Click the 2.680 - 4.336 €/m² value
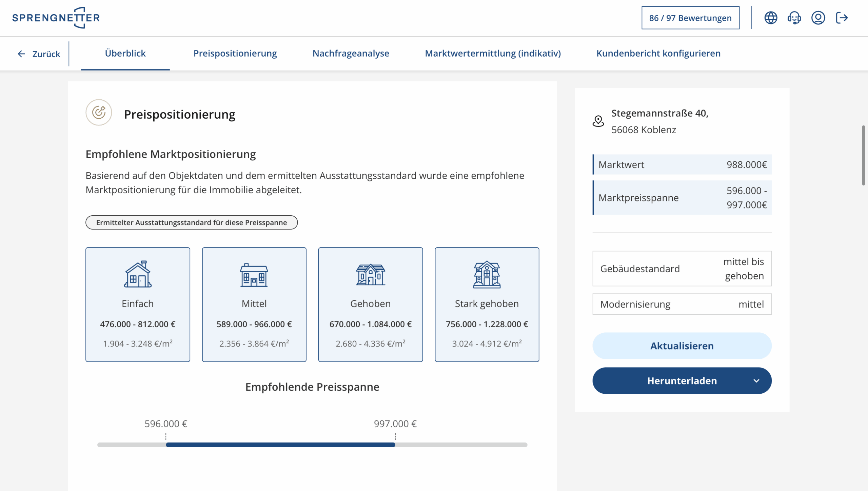The width and height of the screenshot is (868, 491). click(370, 343)
